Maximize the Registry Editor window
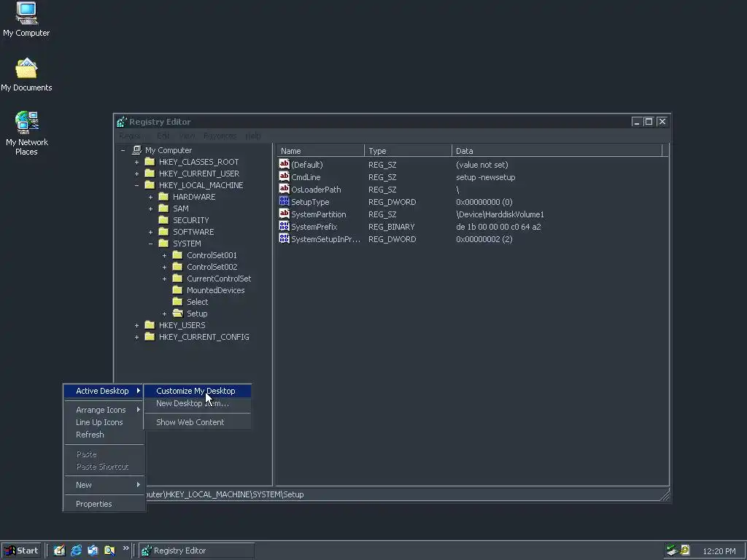The image size is (747, 560). point(649,122)
